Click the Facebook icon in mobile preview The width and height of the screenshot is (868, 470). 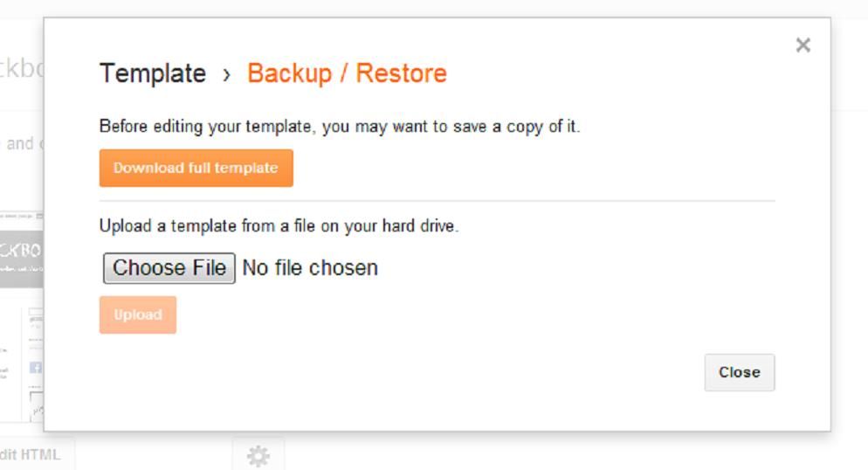36,367
